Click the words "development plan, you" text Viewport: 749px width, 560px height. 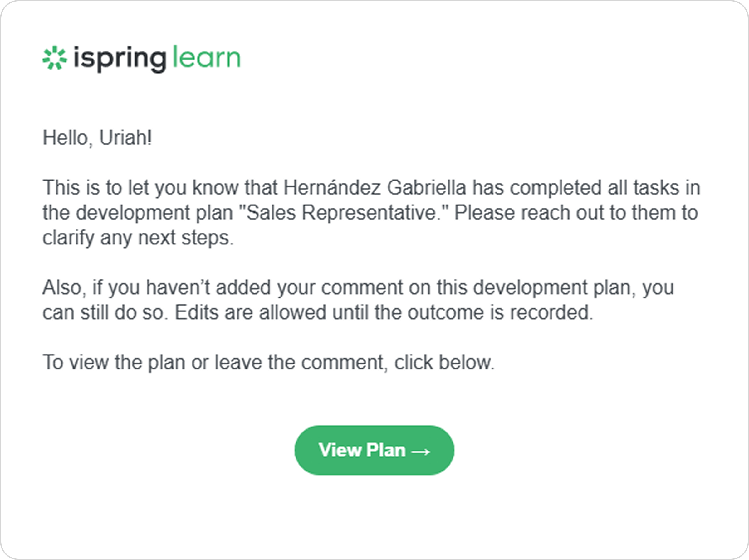[x=573, y=287]
